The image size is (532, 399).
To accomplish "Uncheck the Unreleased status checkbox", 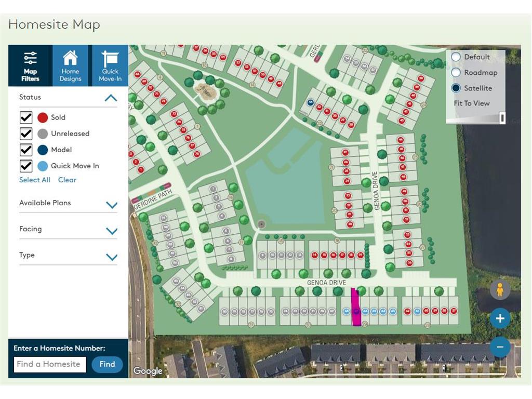I will coord(26,134).
